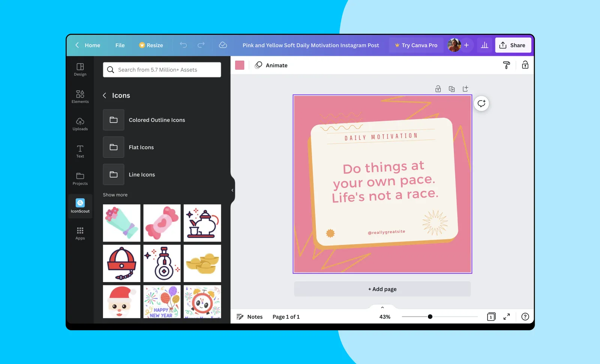Open the File menu
Image resolution: width=600 pixels, height=364 pixels.
click(x=120, y=45)
